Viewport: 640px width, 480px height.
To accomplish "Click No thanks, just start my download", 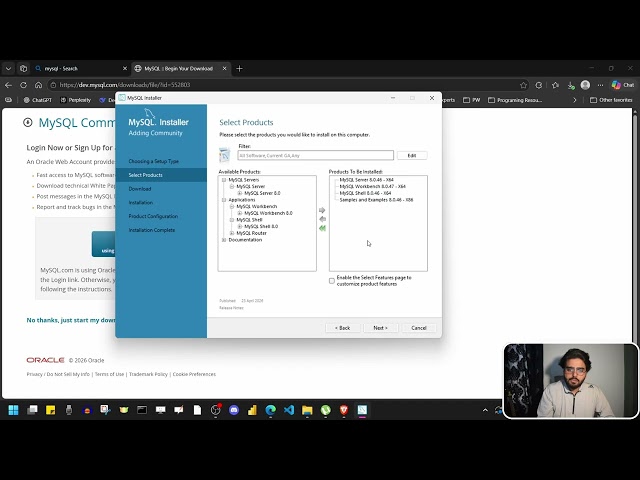I will pyautogui.click(x=71, y=320).
